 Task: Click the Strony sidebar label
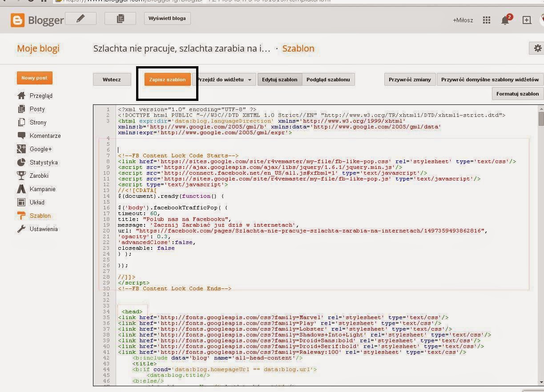click(38, 122)
